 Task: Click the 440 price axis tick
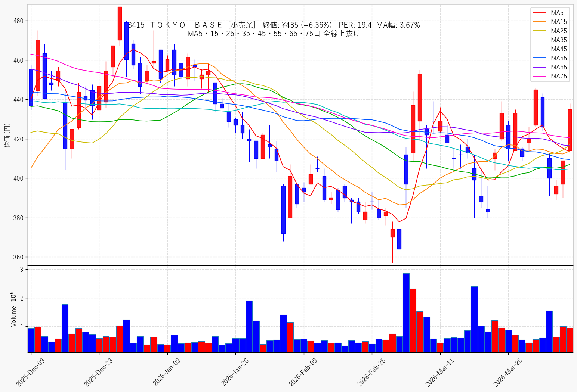19,100
